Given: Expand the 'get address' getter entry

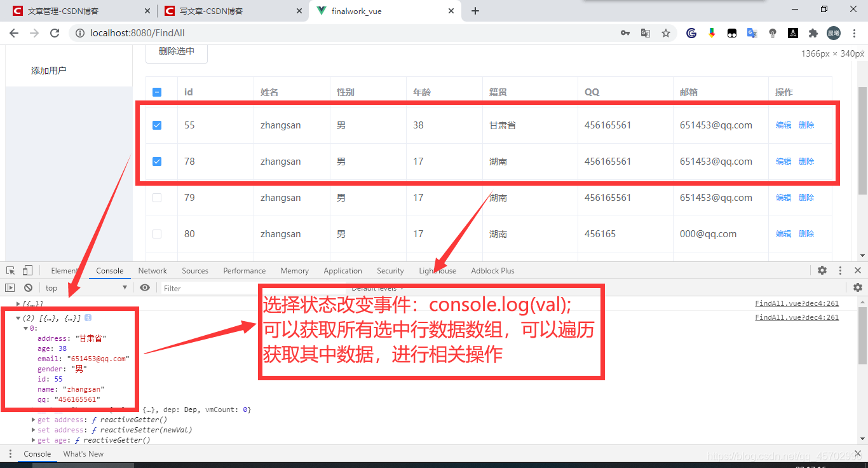Looking at the screenshot, I should click(34, 420).
